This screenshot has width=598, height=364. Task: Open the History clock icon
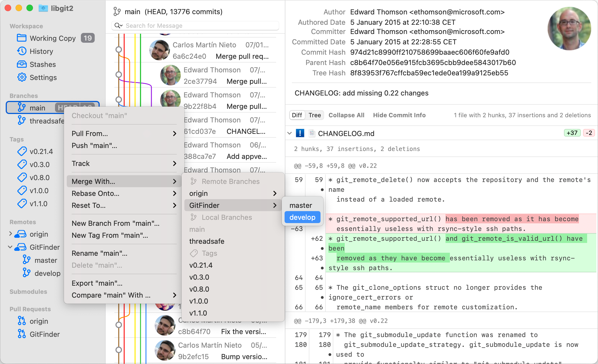point(22,51)
